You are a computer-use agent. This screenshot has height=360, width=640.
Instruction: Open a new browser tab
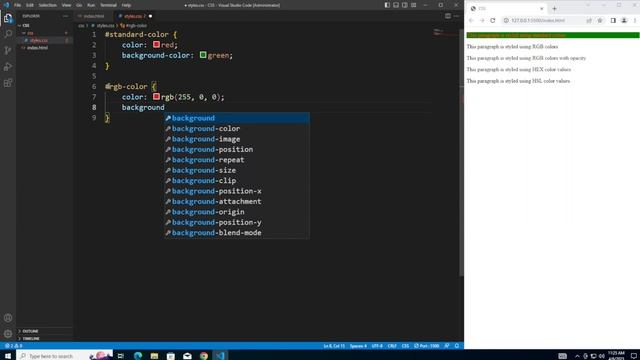(x=554, y=8)
